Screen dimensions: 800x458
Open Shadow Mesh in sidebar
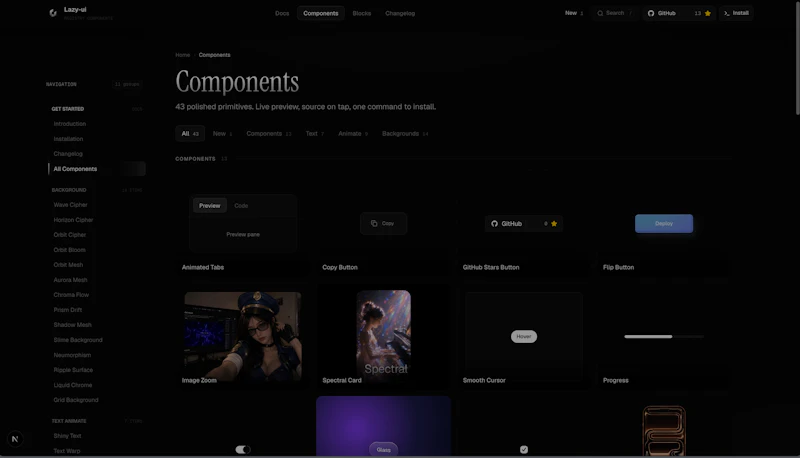(72, 325)
